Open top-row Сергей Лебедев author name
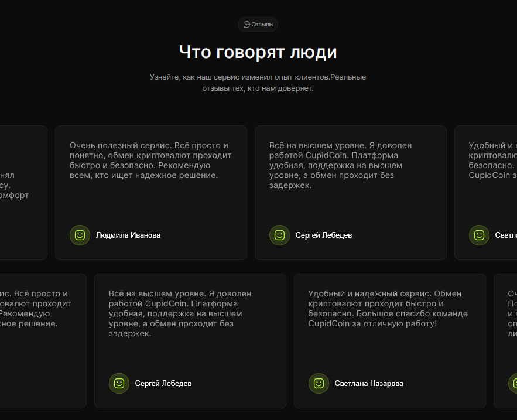Viewport: 517px width, 420px height. pyautogui.click(x=323, y=235)
